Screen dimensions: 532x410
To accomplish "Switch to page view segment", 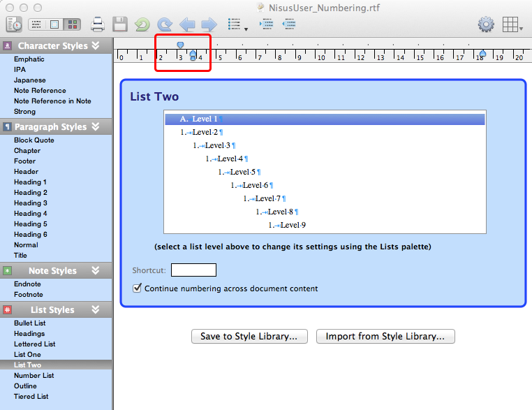I will (54, 24).
